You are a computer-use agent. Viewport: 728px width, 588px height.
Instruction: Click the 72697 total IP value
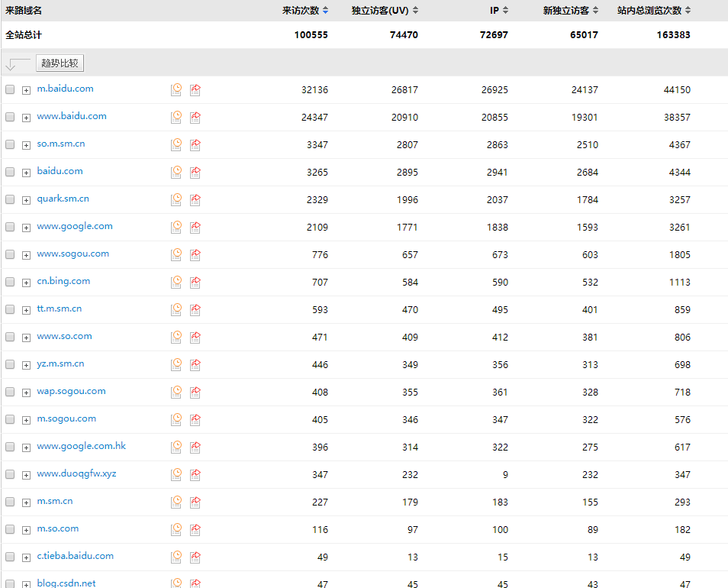coord(494,35)
